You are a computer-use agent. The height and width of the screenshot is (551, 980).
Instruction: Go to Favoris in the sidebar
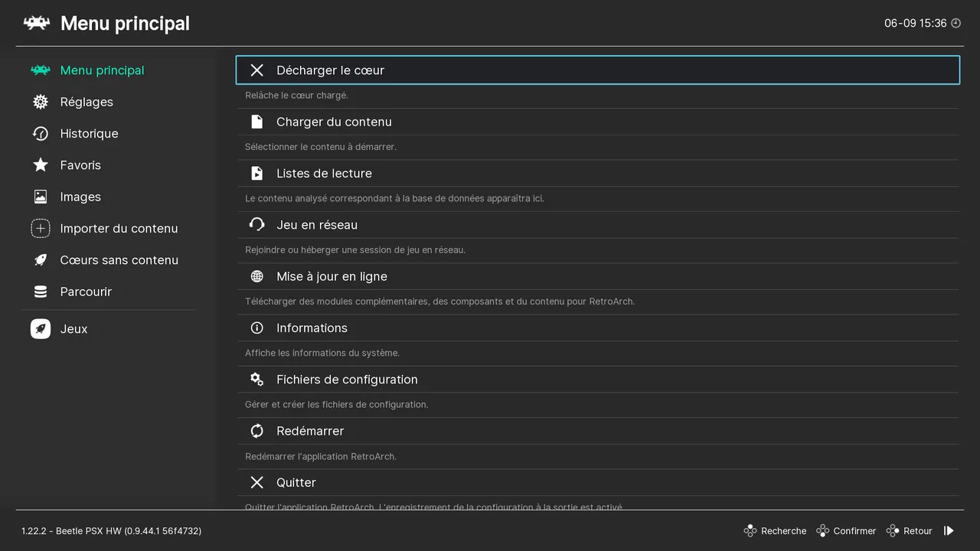pos(109,165)
